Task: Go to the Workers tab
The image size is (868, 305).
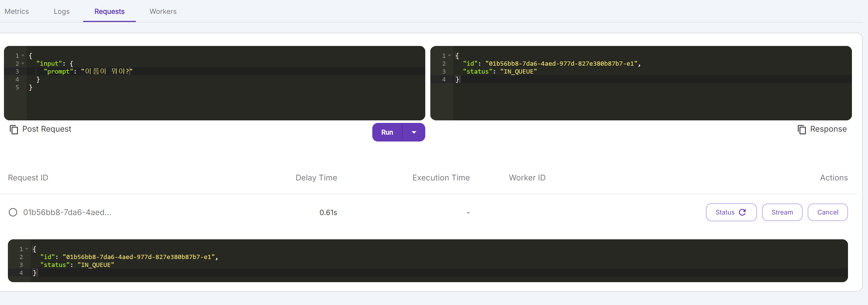Action: [x=163, y=12]
